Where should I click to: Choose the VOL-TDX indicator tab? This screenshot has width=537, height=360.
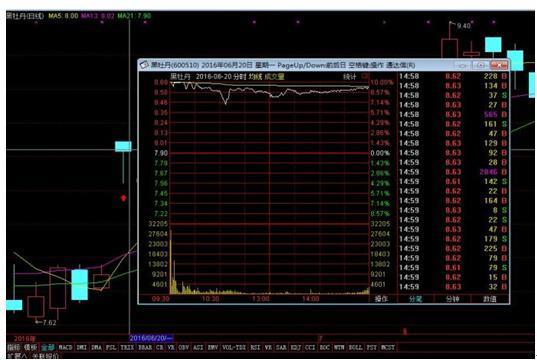[234, 347]
